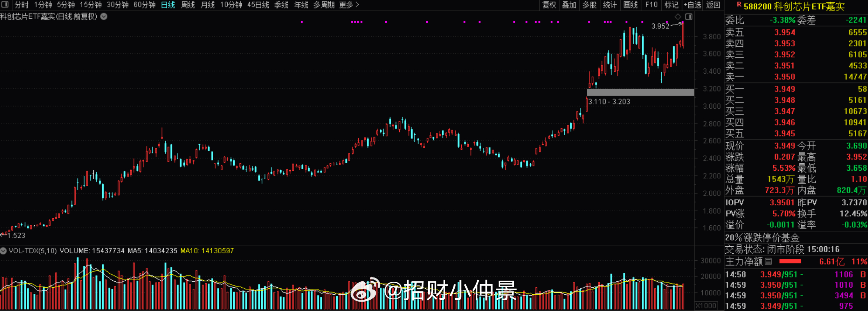Select the 45日线 period
Image resolution: width=868 pixels, height=311 pixels.
[258, 5]
